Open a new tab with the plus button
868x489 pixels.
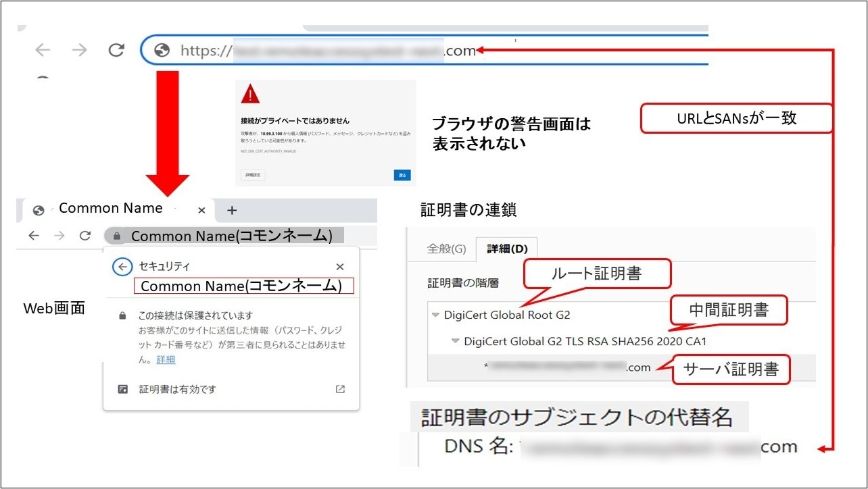pos(232,210)
